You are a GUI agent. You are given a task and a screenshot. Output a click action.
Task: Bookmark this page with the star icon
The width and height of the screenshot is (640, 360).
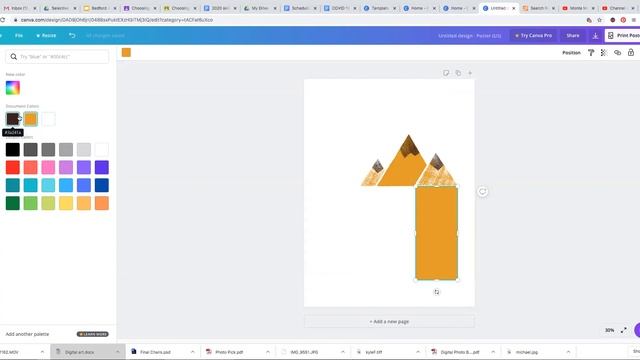click(600, 20)
